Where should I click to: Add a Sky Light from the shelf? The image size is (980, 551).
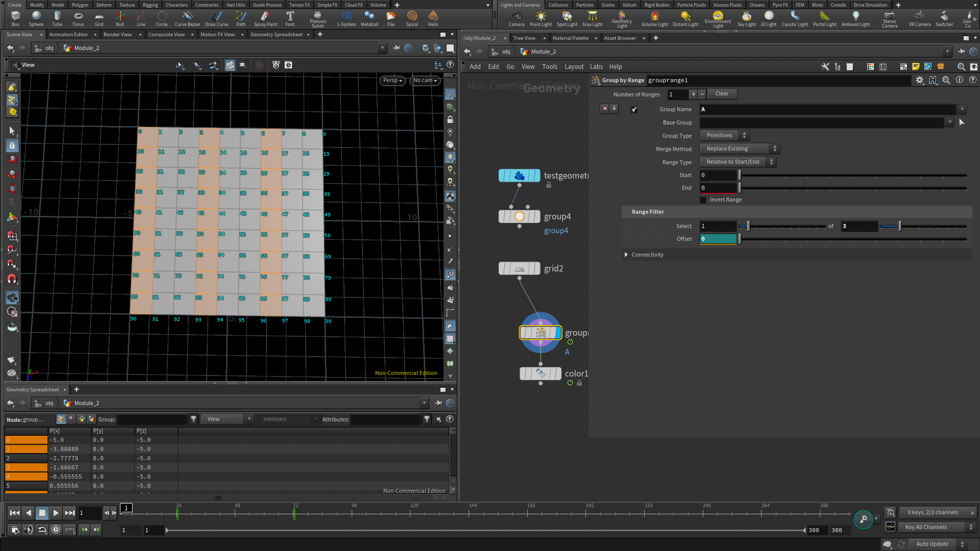[x=746, y=18]
